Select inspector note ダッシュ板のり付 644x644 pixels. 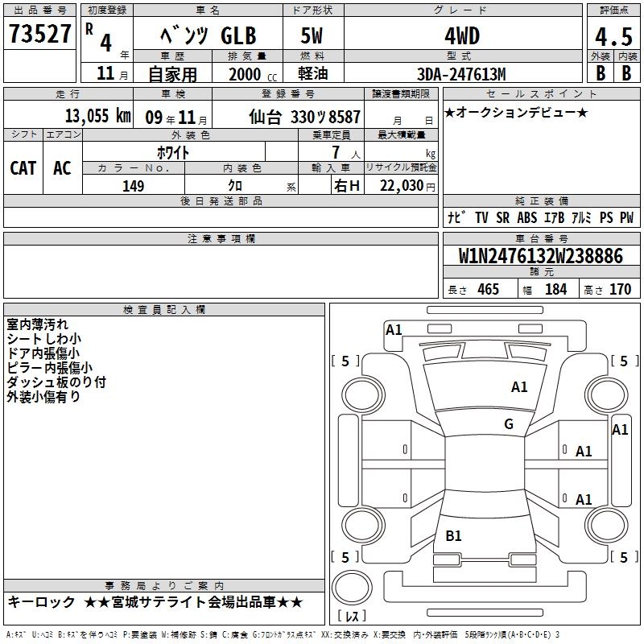pos(56,382)
